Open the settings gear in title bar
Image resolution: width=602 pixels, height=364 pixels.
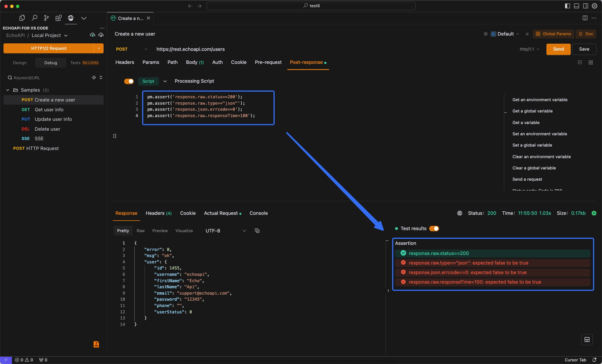click(594, 6)
